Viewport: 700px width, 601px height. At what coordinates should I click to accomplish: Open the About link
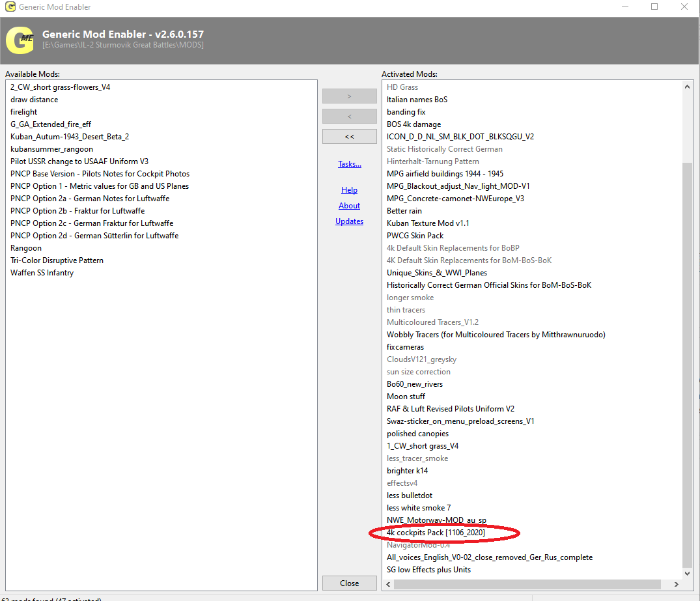[349, 205]
